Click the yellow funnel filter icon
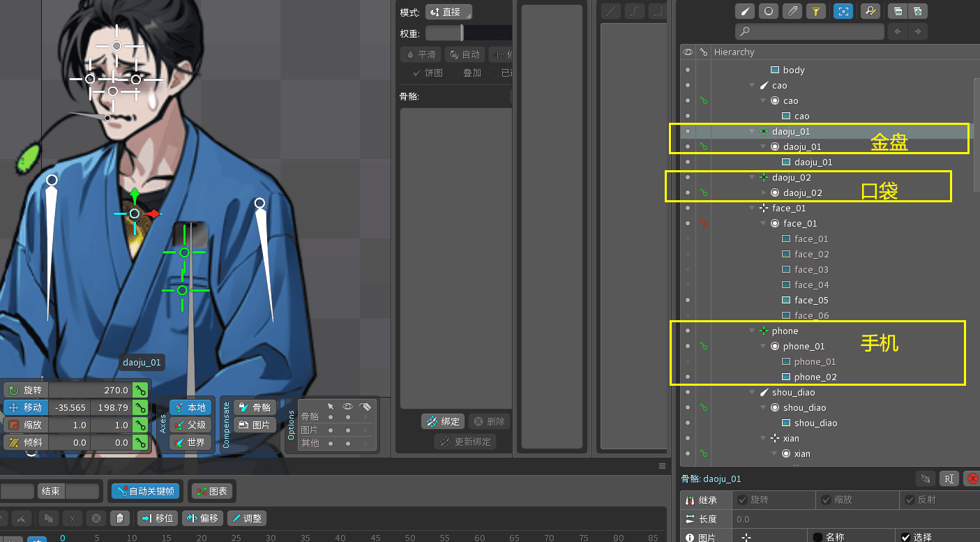This screenshot has width=980, height=542. pos(815,11)
